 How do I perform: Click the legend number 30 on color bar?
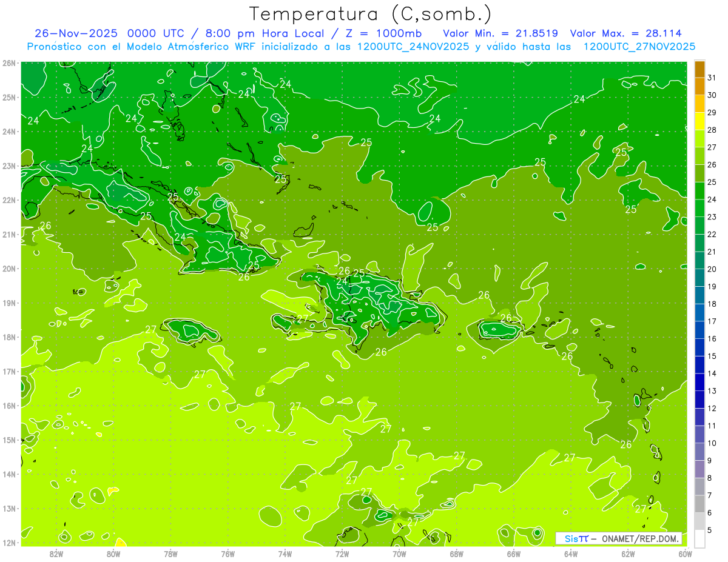712,95
